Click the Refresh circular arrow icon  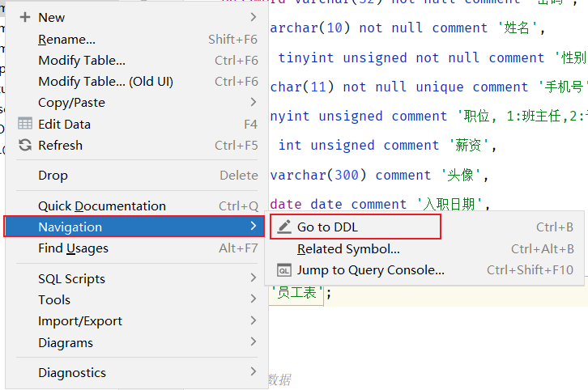(x=24, y=146)
